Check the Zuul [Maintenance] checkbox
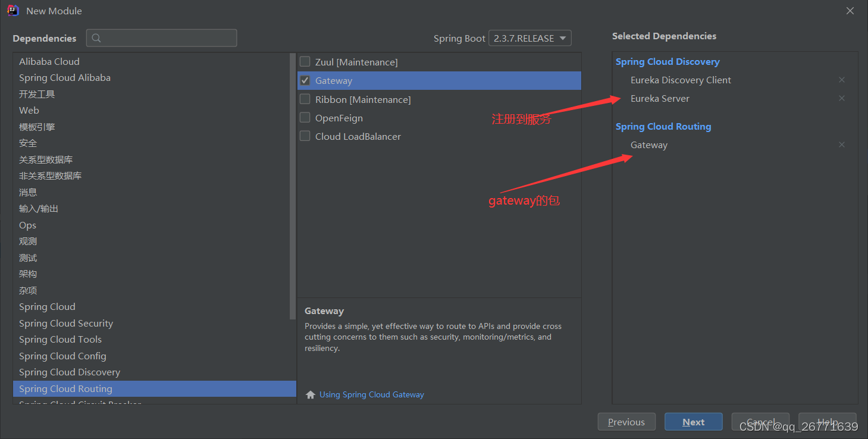 (x=305, y=61)
